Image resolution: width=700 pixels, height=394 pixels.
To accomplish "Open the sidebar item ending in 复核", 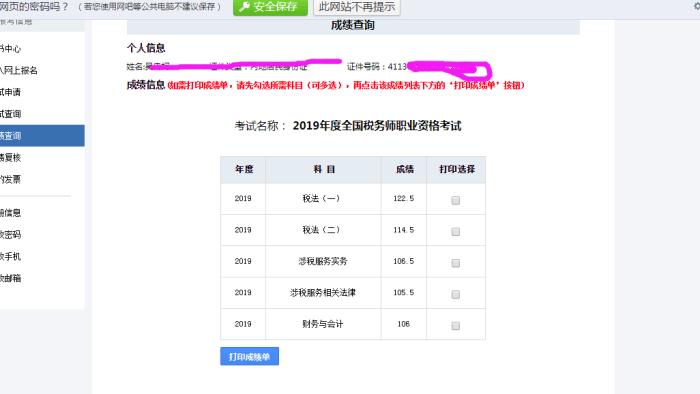I will (11, 158).
